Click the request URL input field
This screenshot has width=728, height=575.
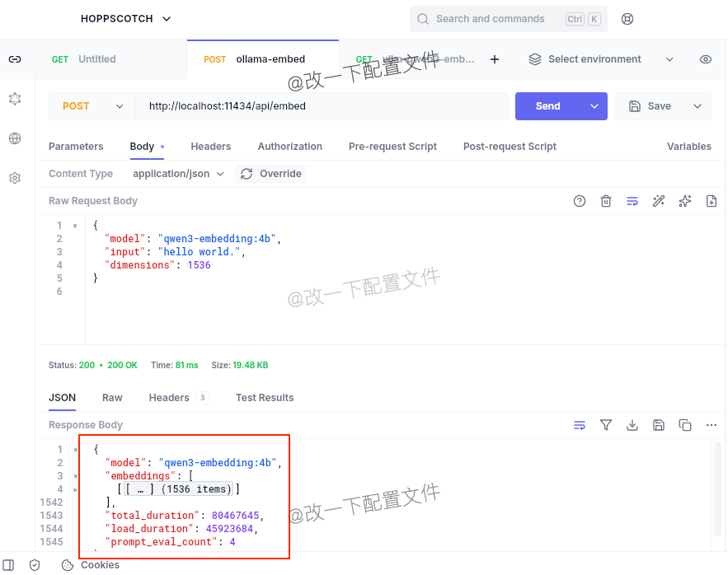click(322, 106)
